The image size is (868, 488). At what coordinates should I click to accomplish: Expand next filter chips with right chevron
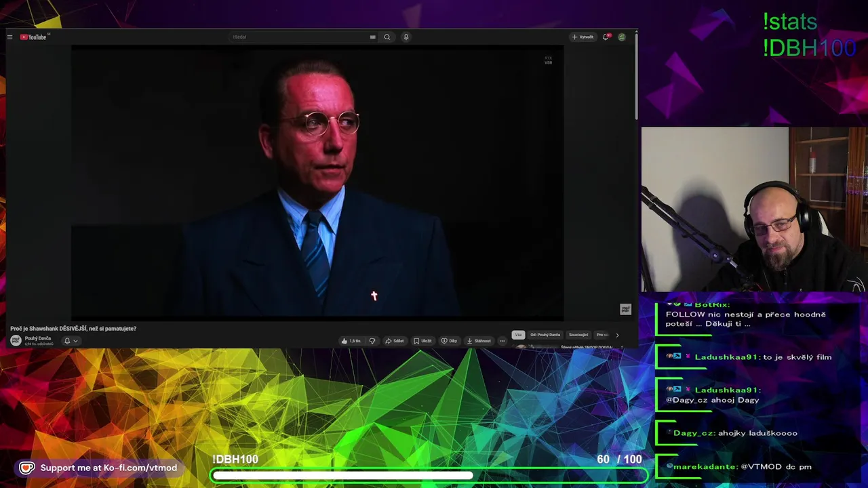tap(617, 335)
